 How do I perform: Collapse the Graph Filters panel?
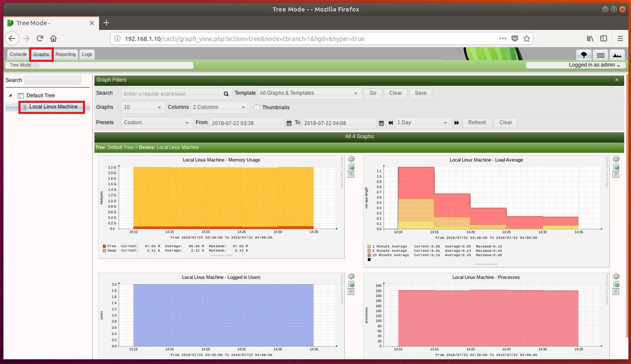click(616, 80)
